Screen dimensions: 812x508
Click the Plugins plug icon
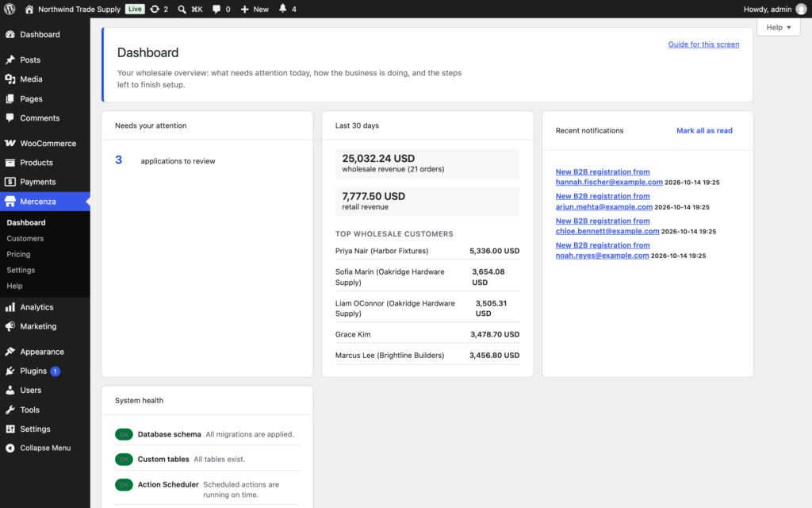point(10,371)
